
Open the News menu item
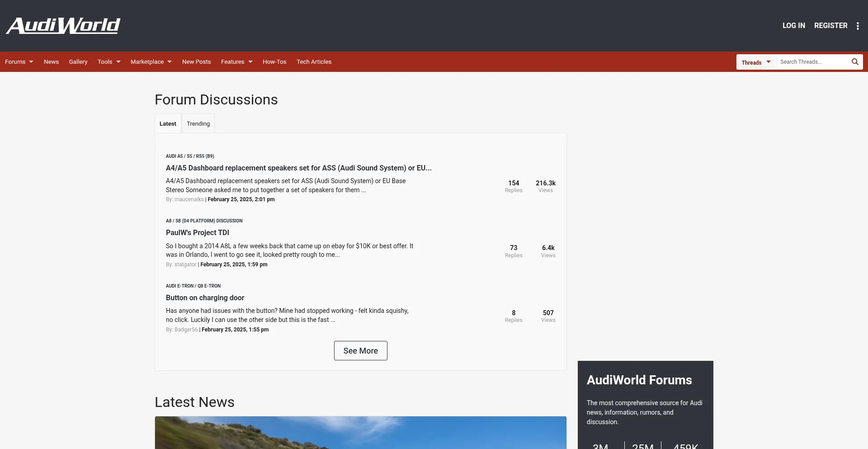click(x=51, y=62)
